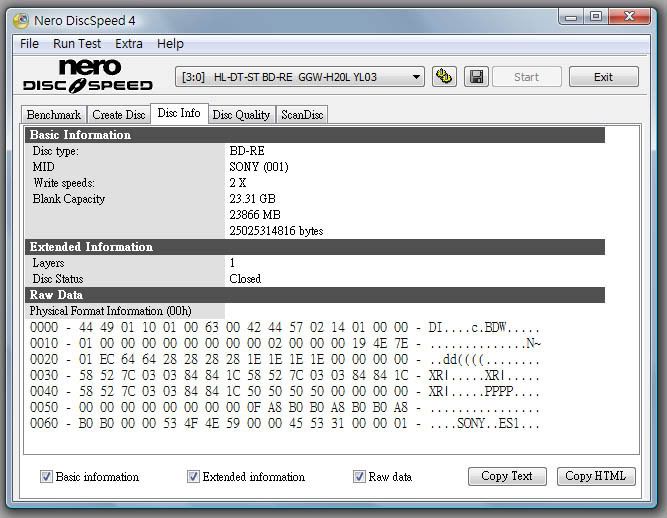
Task: Minimize the Nero DiscSpeed window
Action: click(571, 17)
